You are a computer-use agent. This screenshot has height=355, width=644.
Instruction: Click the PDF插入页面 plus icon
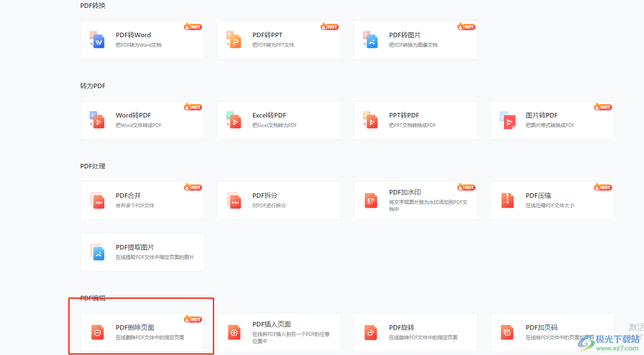234,332
